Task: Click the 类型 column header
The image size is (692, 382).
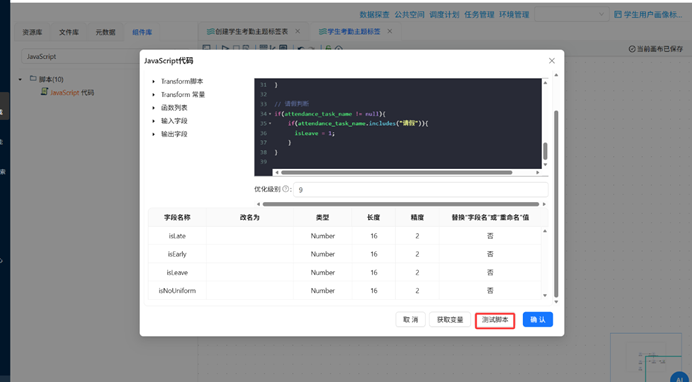Action: 323,217
